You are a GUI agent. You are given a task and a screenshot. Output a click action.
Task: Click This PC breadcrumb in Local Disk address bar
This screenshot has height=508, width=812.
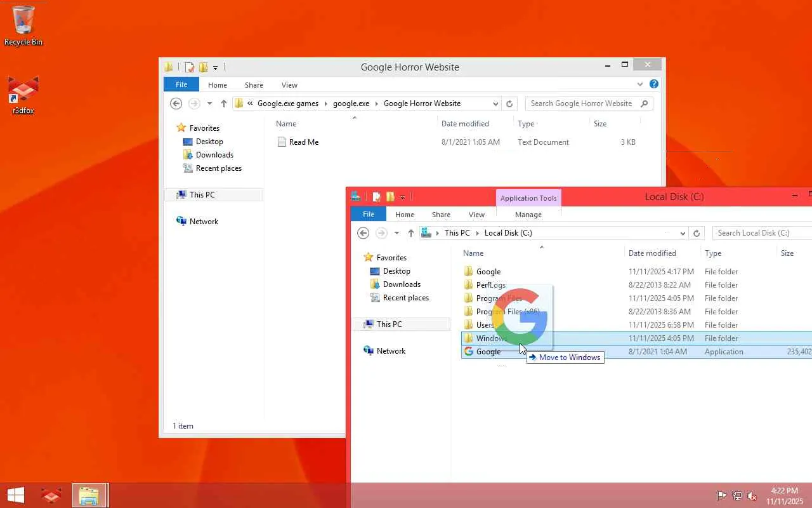pyautogui.click(x=457, y=233)
